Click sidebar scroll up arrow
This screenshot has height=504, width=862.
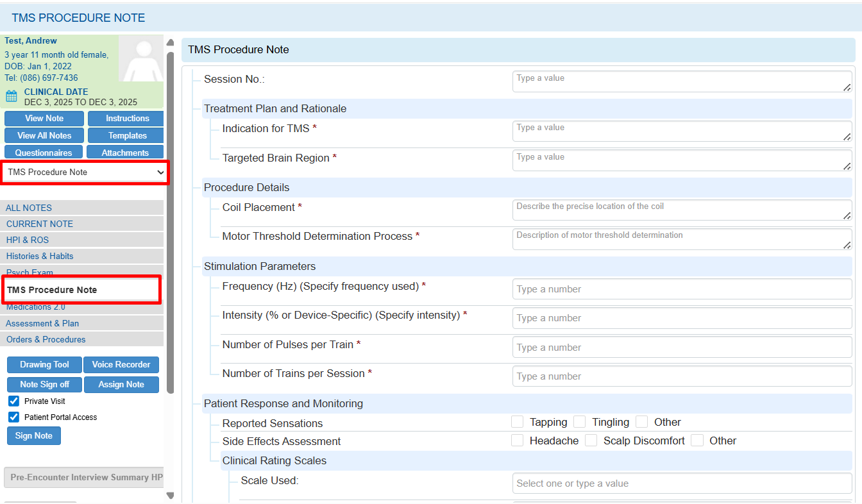[x=170, y=43]
